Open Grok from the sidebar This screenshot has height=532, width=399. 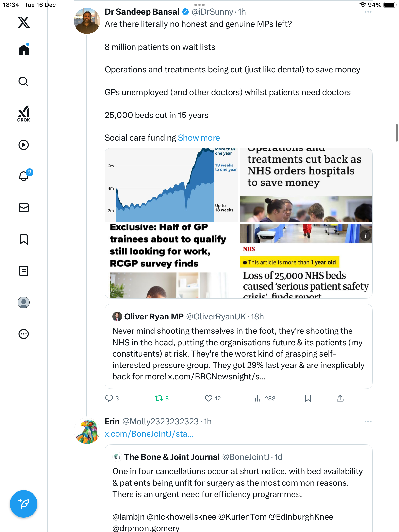pos(24,114)
